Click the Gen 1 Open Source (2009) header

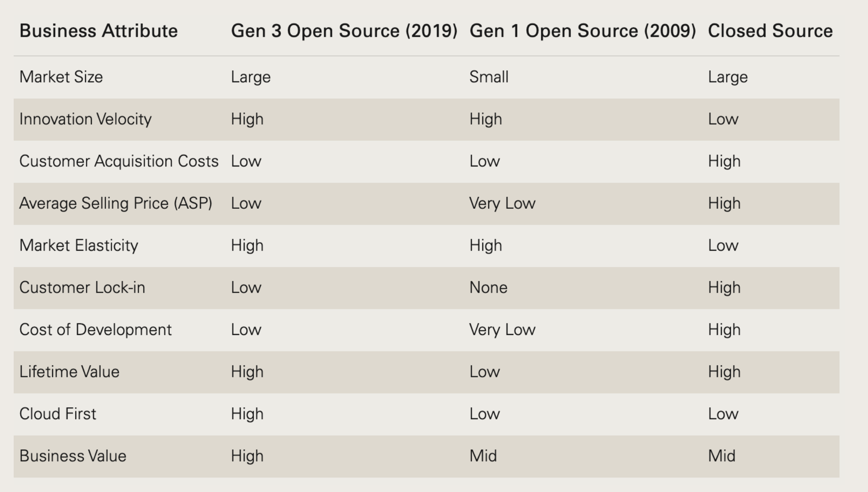(583, 31)
